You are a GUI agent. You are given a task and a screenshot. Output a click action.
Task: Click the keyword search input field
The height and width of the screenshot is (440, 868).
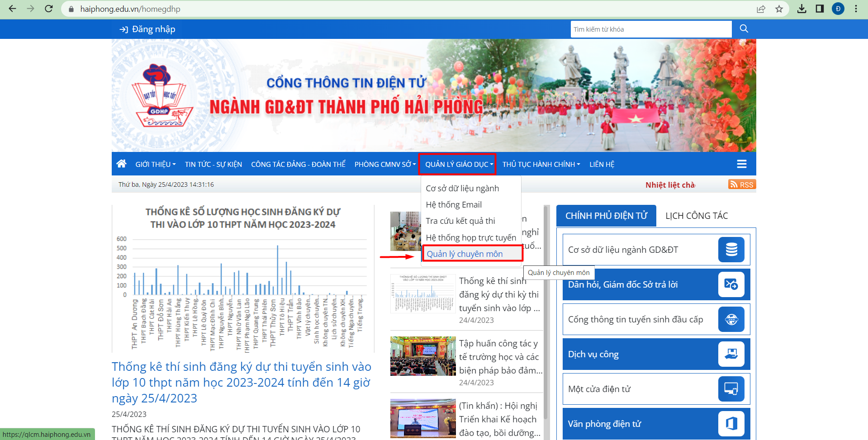tap(650, 29)
